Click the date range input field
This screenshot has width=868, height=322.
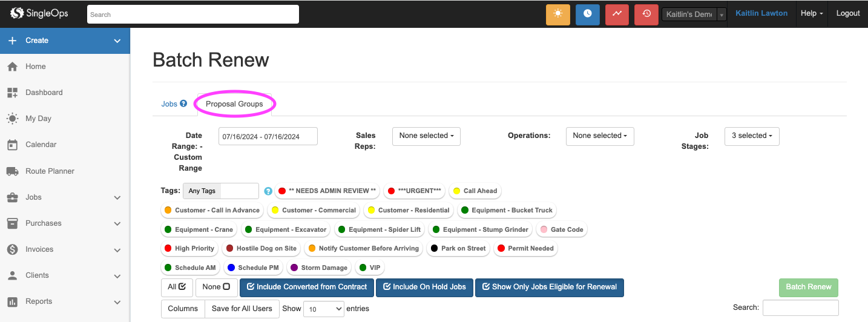click(x=268, y=137)
